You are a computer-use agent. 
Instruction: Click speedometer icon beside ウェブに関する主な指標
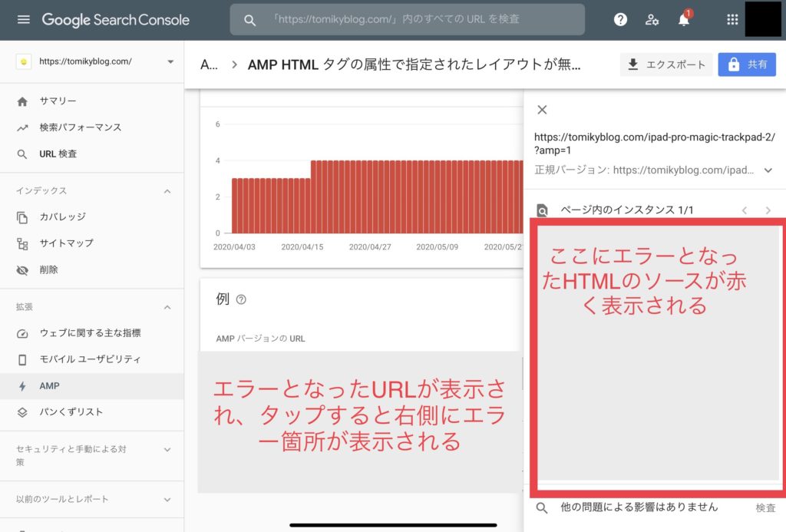pyautogui.click(x=22, y=333)
